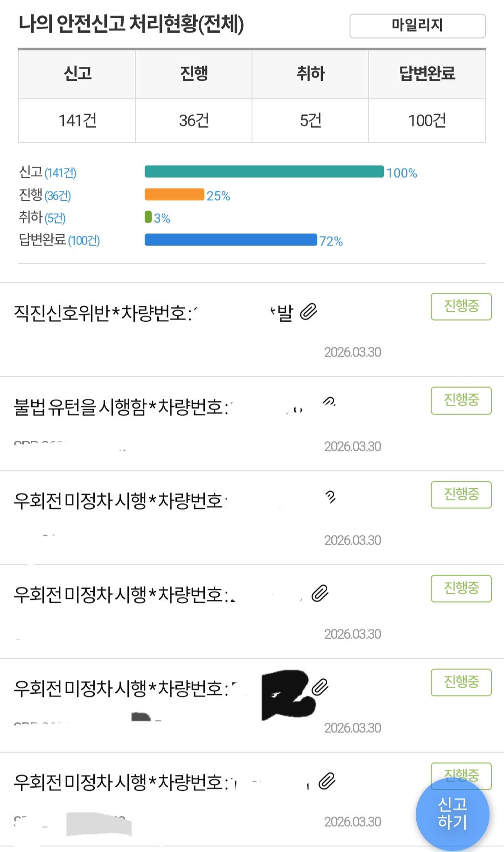Tap 진행중 badge on 직진신호위반 report
The image size is (504, 852).
click(461, 306)
